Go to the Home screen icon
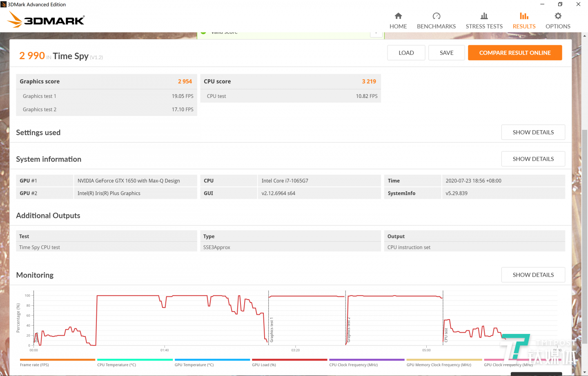Image resolution: width=588 pixels, height=376 pixels. (x=398, y=16)
